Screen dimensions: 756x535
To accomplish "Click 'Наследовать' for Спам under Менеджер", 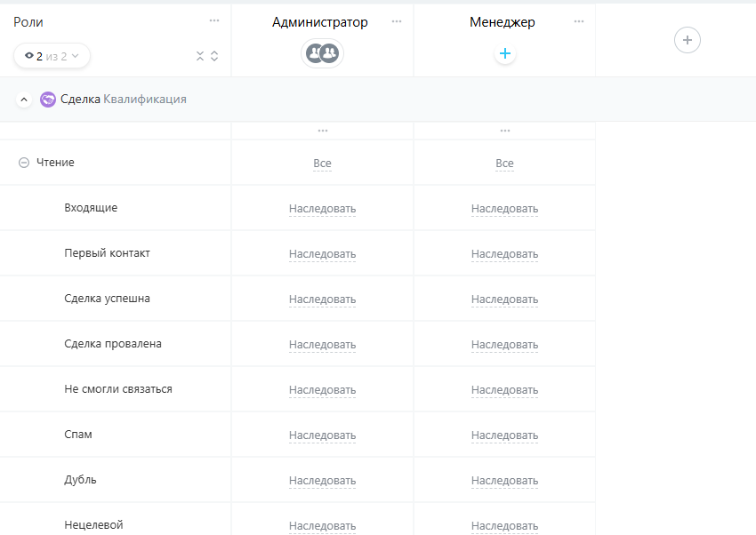I will [504, 435].
